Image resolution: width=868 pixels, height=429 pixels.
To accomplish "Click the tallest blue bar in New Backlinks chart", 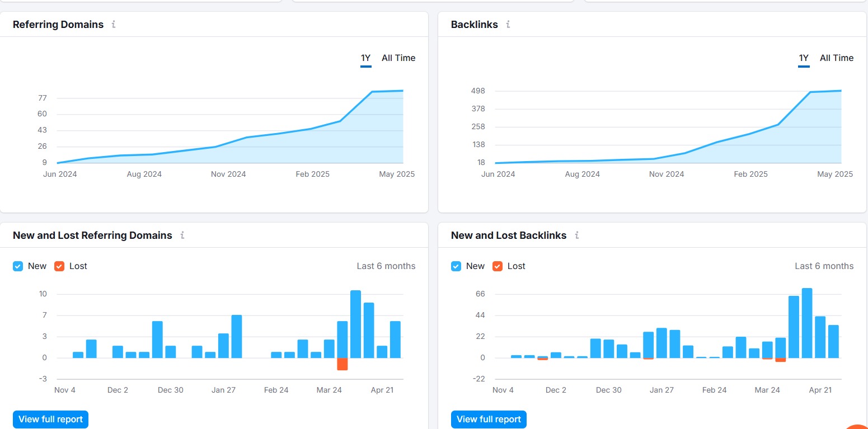I will click(x=807, y=323).
